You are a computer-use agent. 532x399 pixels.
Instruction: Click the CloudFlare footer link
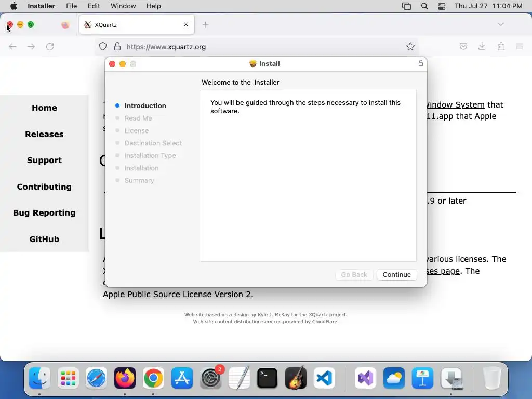tap(324, 322)
